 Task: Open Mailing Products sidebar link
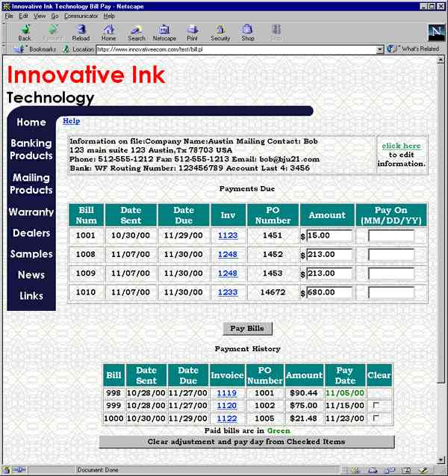31,184
